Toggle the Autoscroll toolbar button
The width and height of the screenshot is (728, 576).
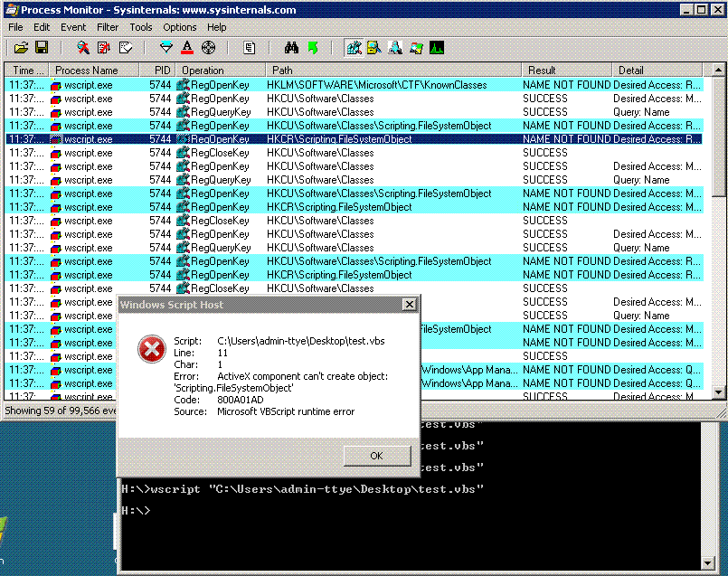104,48
